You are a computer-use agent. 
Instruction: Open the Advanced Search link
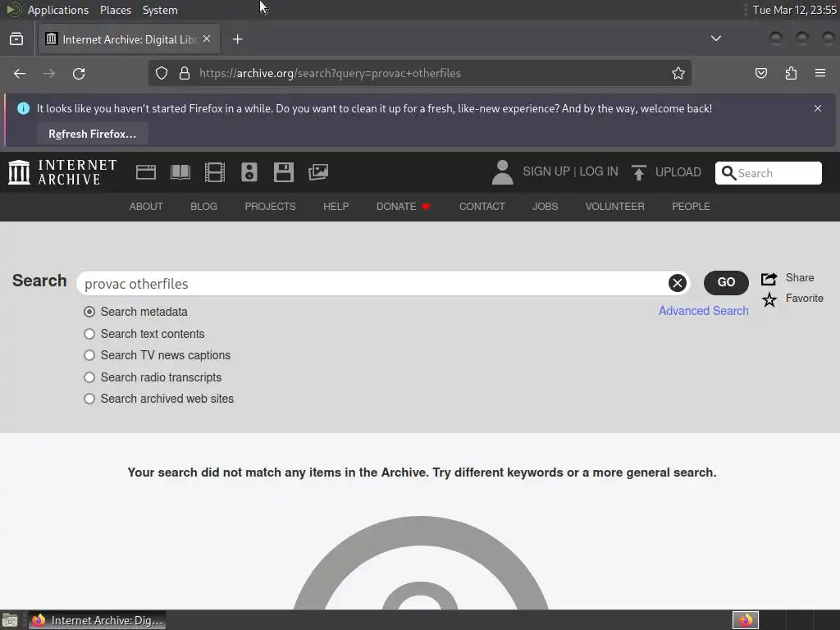(x=703, y=311)
